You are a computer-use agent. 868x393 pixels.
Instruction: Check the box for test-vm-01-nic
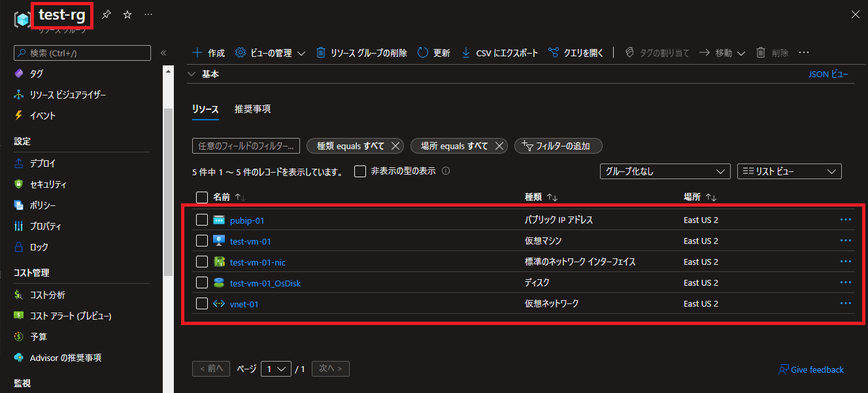(202, 262)
